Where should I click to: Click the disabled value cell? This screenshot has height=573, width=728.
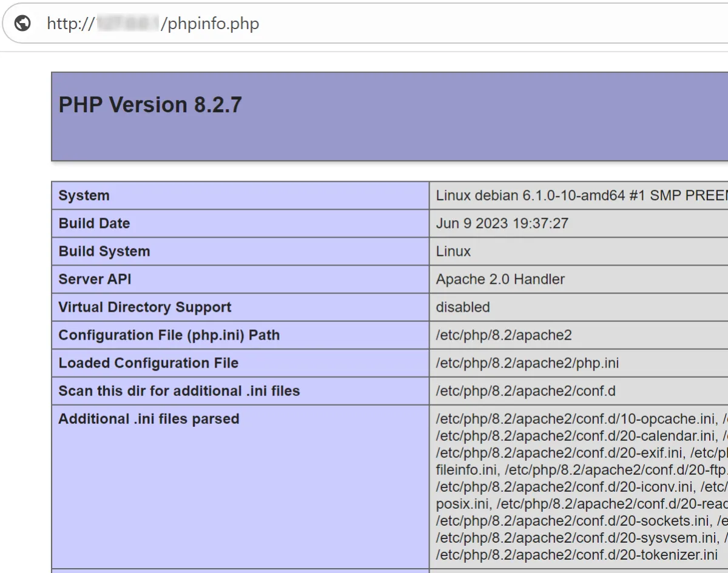pyautogui.click(x=462, y=307)
